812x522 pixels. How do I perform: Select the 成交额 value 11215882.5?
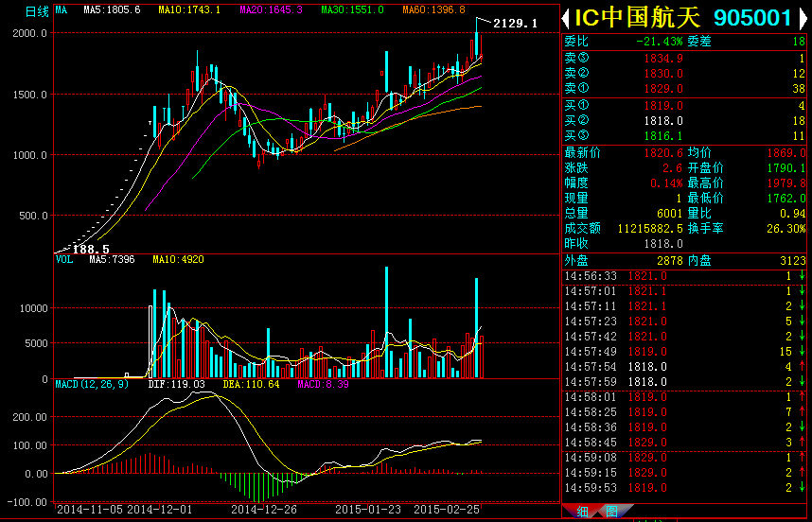tap(650, 229)
